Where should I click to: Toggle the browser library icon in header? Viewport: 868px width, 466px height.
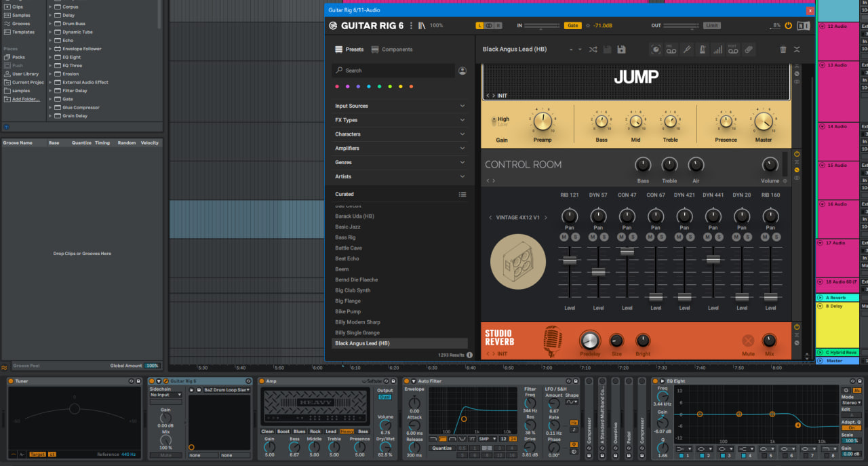(422, 26)
